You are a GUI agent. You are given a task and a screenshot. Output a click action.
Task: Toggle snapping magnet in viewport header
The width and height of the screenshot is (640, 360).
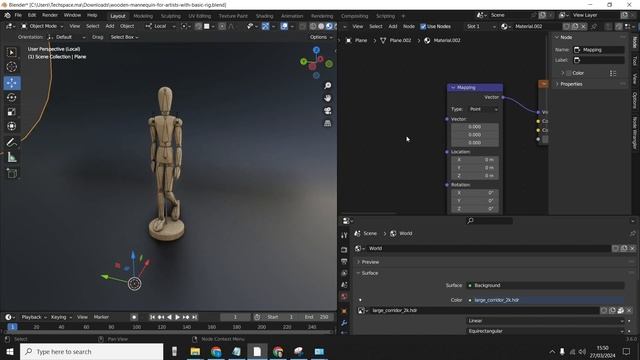point(198,26)
